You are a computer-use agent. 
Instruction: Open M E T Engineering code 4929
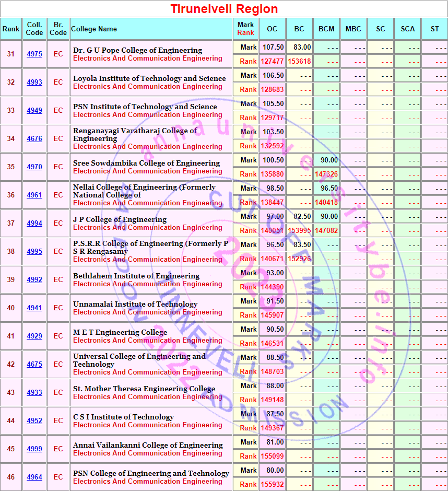coord(34,336)
